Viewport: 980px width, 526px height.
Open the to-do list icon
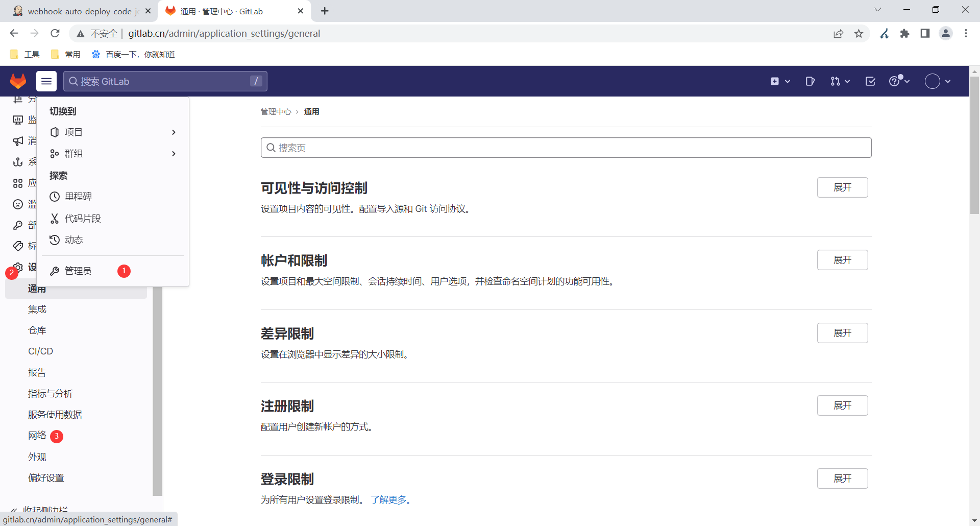[x=870, y=81]
